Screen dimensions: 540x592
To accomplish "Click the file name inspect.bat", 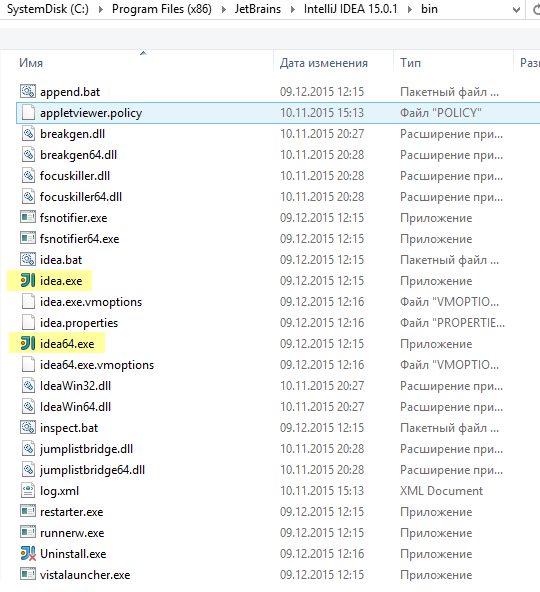I will [69, 428].
